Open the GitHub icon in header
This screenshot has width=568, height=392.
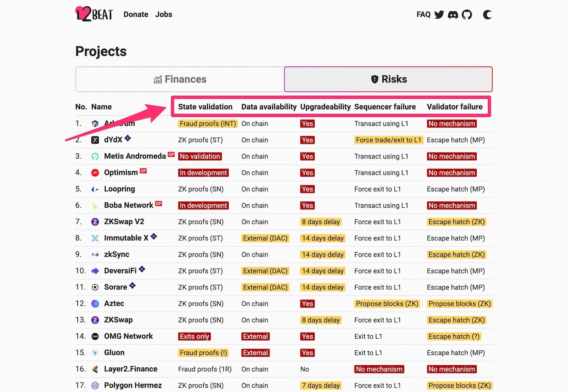[467, 15]
